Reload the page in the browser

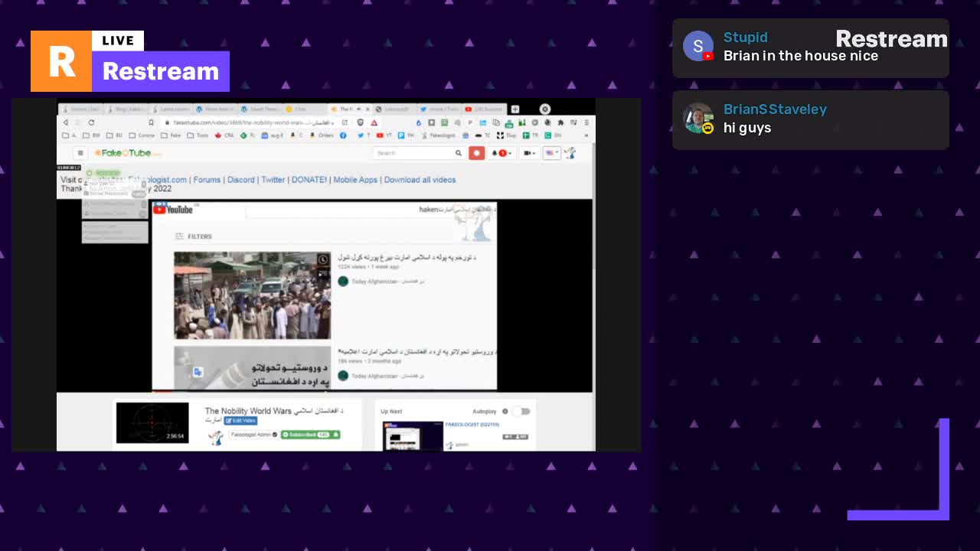tap(91, 122)
